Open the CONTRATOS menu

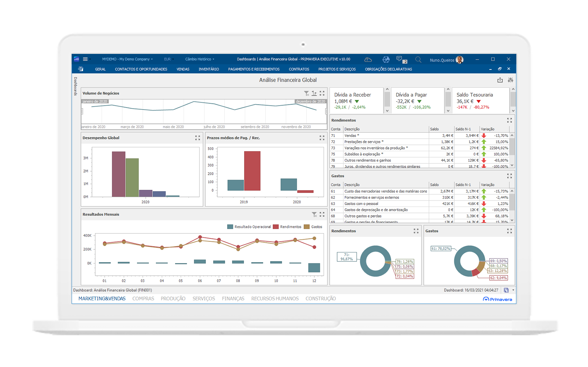point(299,69)
